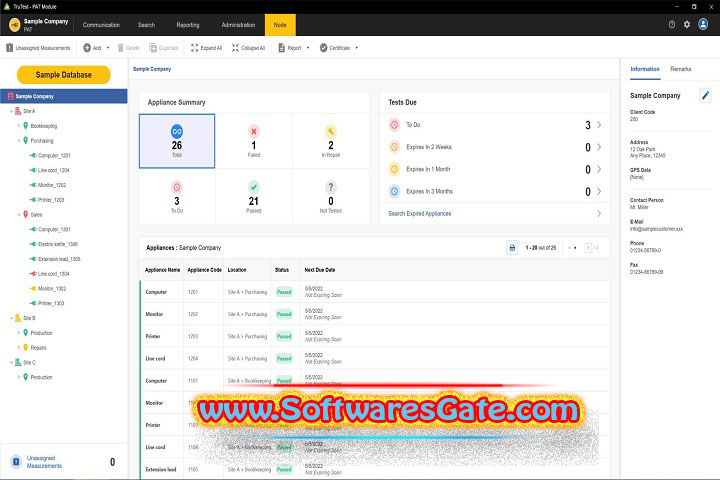Image resolution: width=720 pixels, height=480 pixels.
Task: Sort by Next Due Date column header
Action: pos(320,270)
